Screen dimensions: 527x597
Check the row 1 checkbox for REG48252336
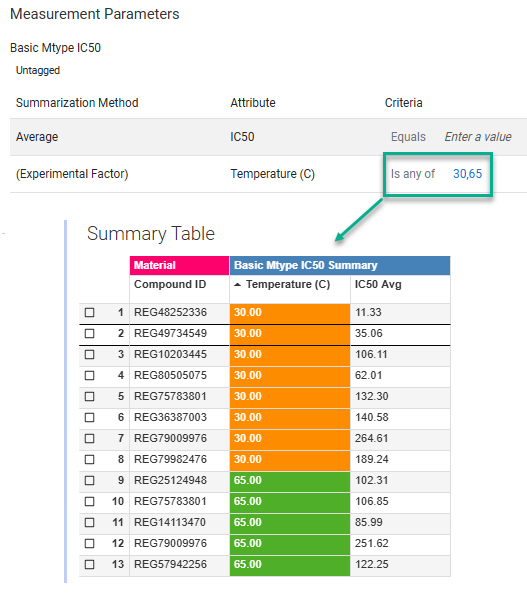click(x=89, y=313)
